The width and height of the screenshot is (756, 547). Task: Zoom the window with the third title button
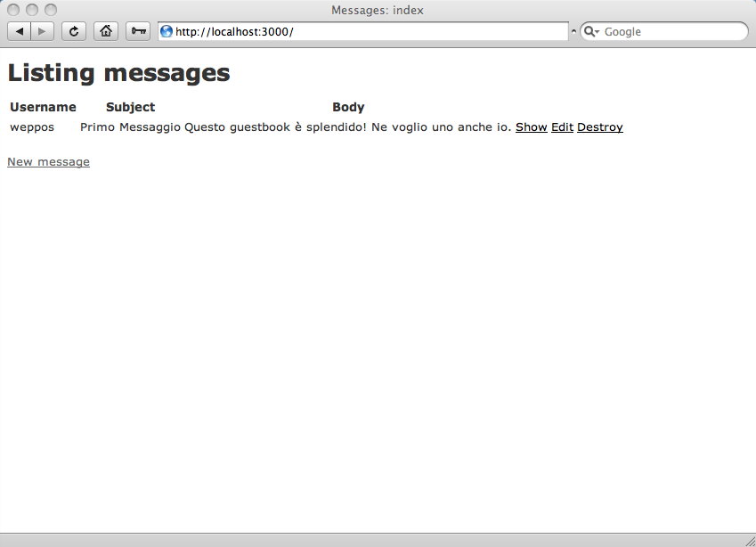pyautogui.click(x=51, y=10)
